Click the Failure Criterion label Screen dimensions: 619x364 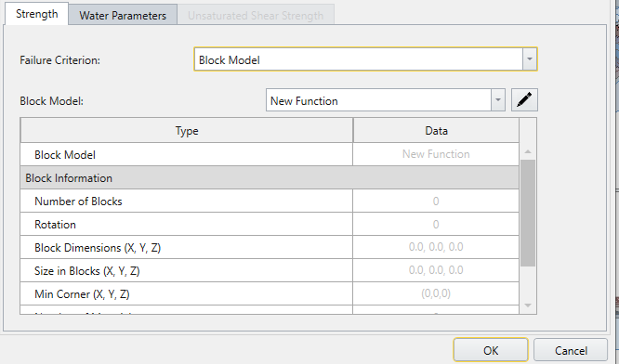coord(60,60)
